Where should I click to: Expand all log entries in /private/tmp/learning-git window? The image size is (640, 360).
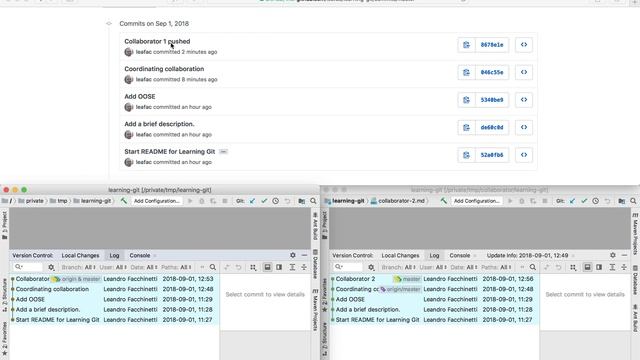(x=292, y=267)
